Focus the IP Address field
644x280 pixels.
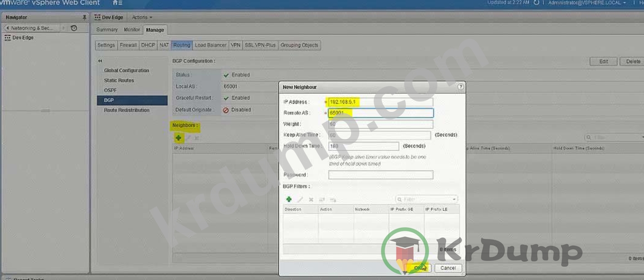pyautogui.click(x=381, y=102)
